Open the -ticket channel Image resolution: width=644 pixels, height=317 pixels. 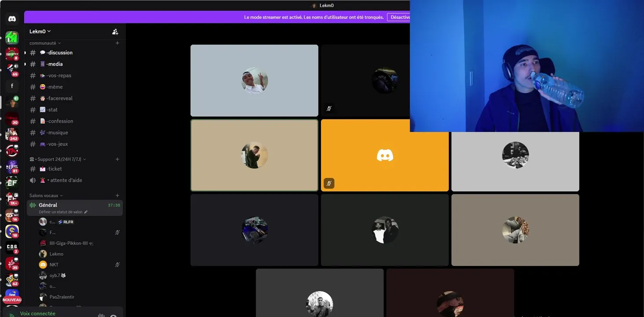(x=75, y=169)
